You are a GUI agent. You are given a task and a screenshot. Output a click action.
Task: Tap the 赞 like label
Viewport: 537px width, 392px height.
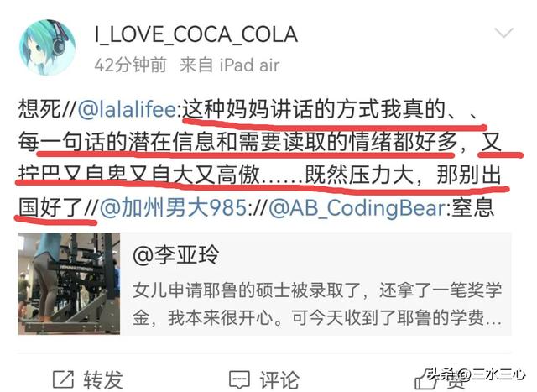click(x=456, y=380)
